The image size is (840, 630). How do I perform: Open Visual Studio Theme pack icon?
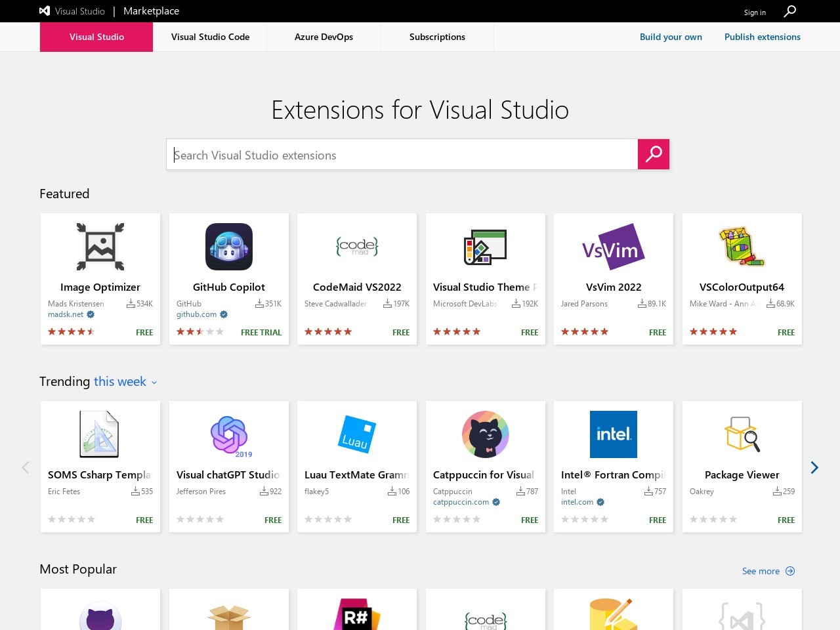click(x=486, y=247)
